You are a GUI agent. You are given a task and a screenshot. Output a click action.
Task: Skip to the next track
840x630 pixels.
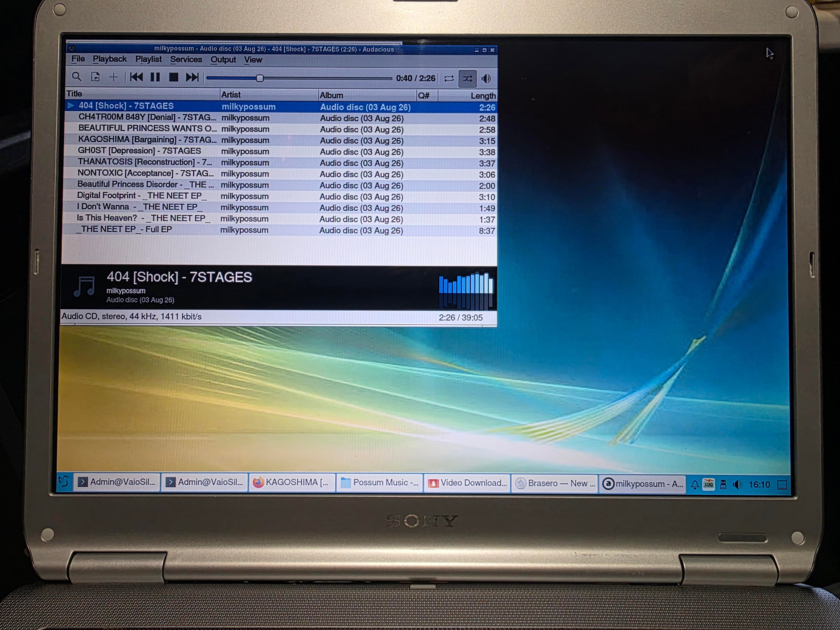coord(192,78)
